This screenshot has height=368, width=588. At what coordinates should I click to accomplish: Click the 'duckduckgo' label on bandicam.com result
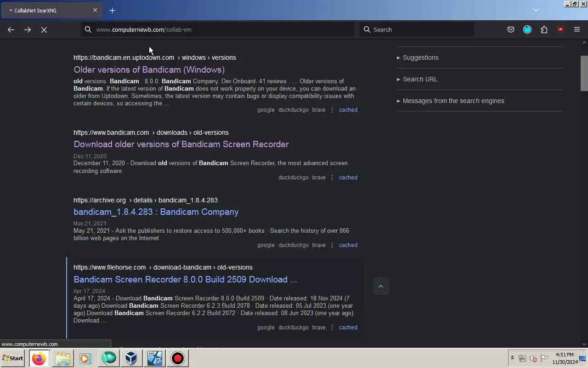[293, 178]
